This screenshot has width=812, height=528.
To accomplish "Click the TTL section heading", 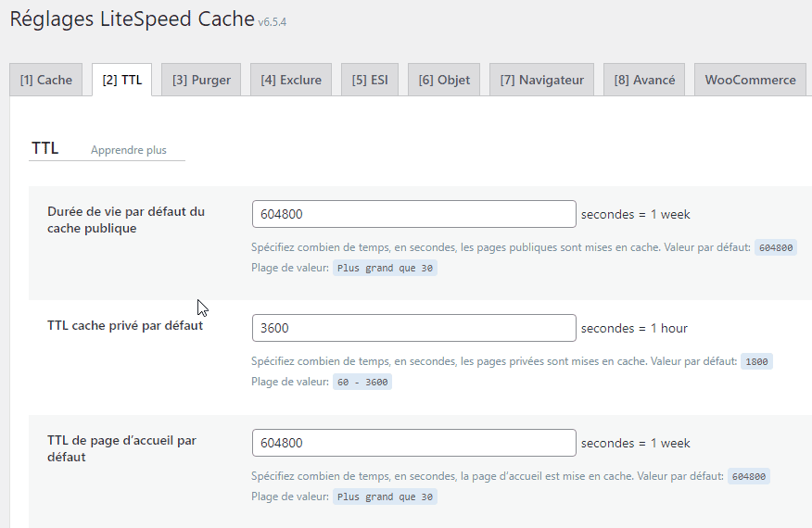I will pyautogui.click(x=45, y=148).
